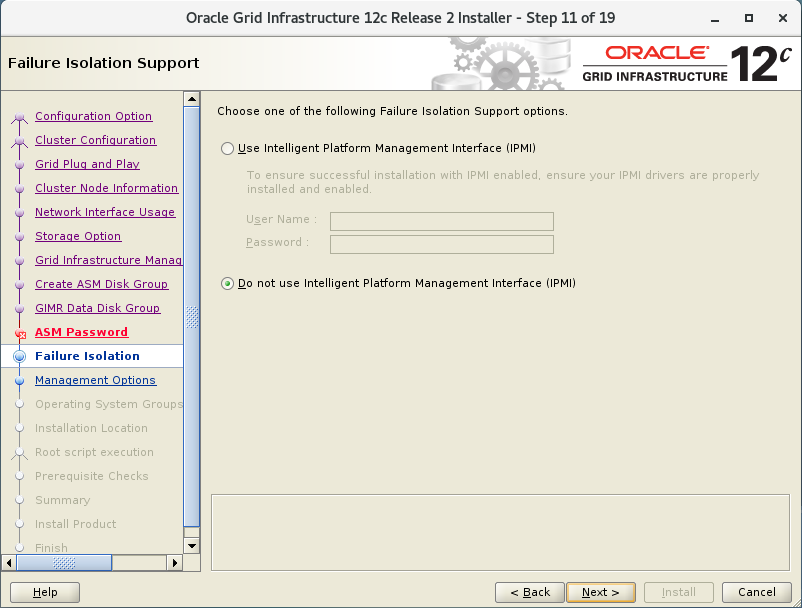Click the User Name input field

pyautogui.click(x=441, y=221)
